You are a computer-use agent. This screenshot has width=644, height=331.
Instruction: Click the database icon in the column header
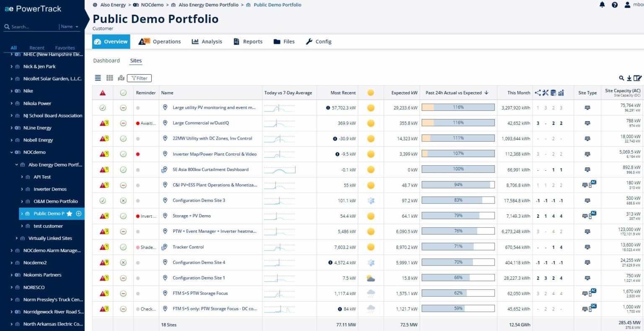553,93
